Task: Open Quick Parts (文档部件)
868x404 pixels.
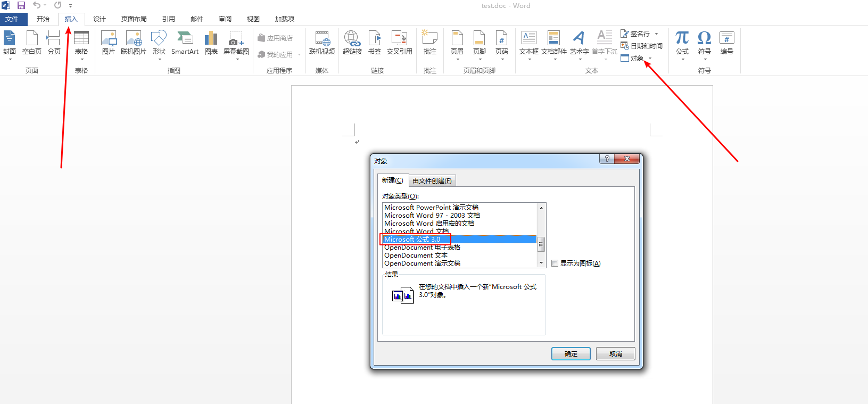Action: 554,45
